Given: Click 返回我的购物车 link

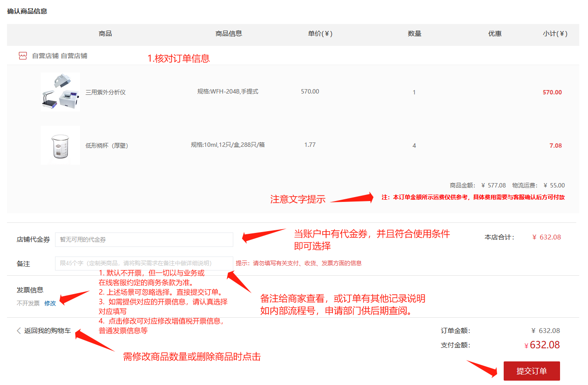Looking at the screenshot, I should (47, 331).
